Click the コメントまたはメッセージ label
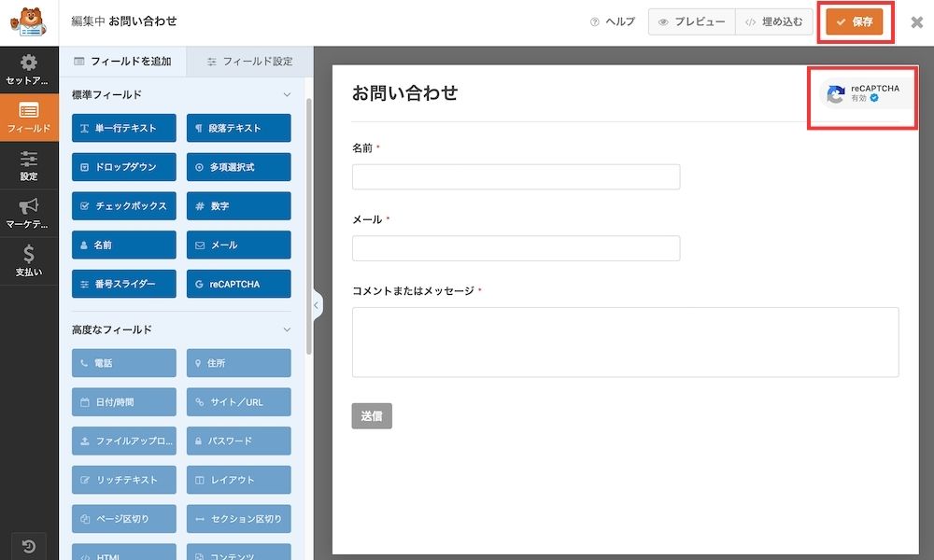 click(x=414, y=290)
